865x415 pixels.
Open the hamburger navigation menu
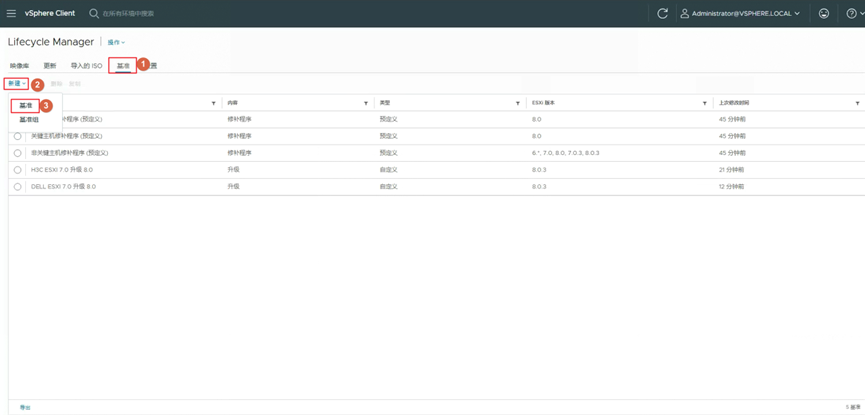click(x=11, y=13)
